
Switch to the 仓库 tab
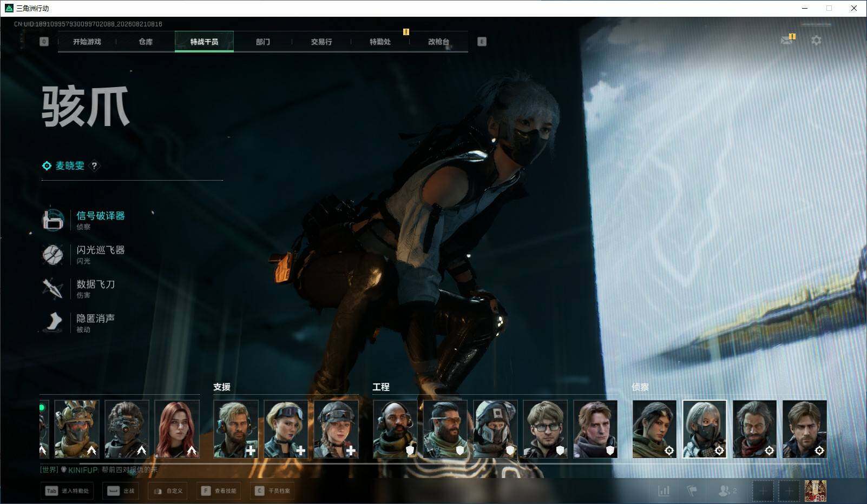click(x=146, y=42)
